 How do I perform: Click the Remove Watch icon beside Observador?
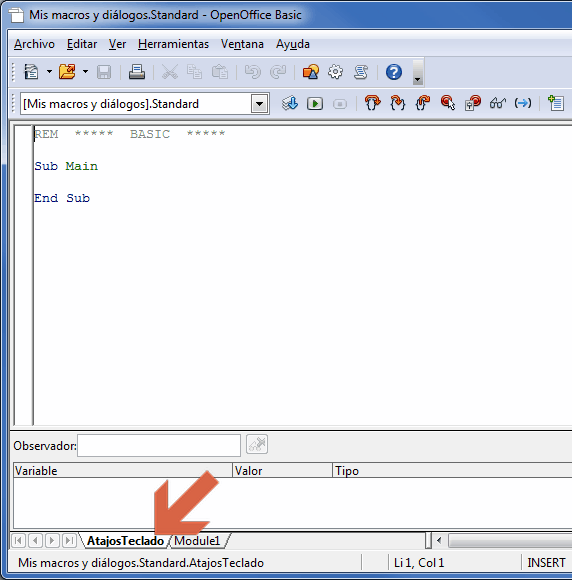point(257,444)
